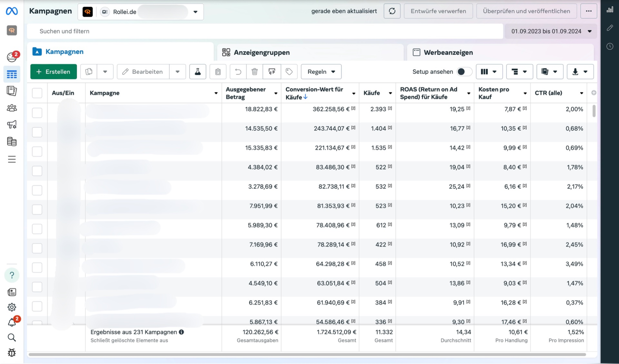Click the Bearbeiten button
The image size is (619, 364).
pos(143,72)
